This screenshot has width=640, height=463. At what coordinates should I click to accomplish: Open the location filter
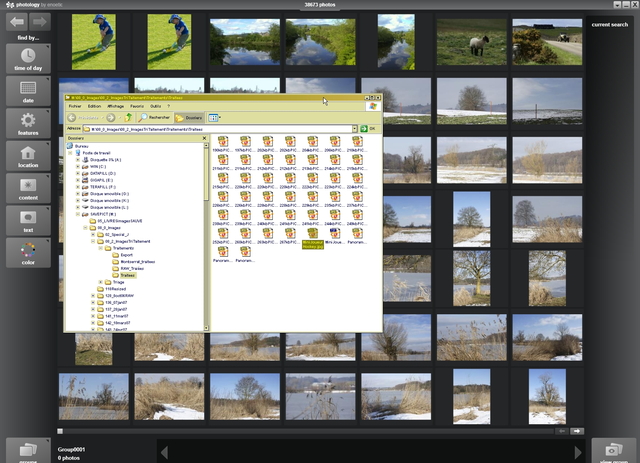click(x=28, y=157)
